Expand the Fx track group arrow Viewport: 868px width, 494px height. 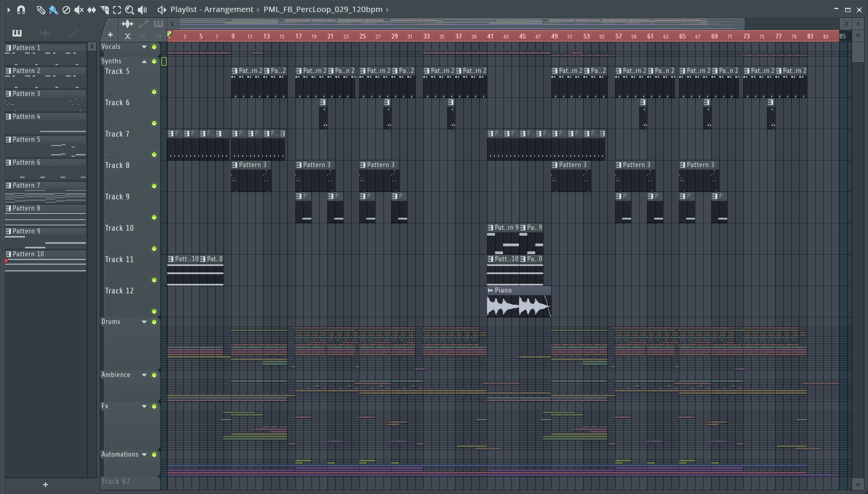pos(144,407)
